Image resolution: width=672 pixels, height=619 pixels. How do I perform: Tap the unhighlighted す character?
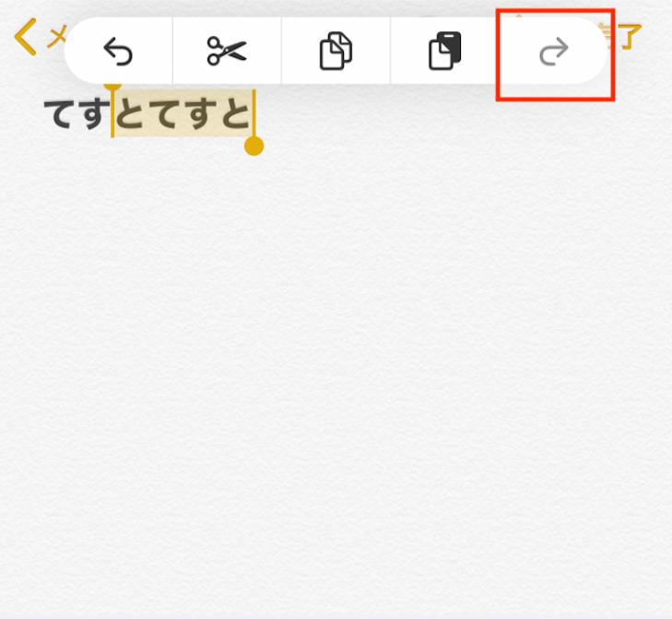(96, 114)
